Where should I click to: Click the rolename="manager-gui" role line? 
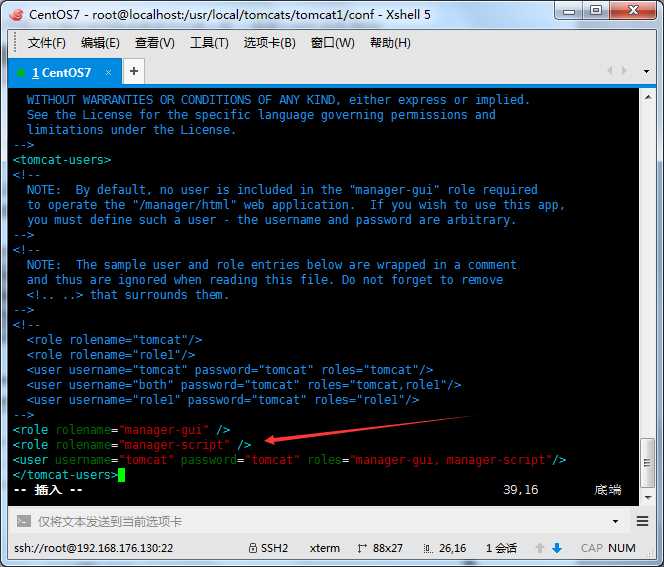tap(122, 430)
